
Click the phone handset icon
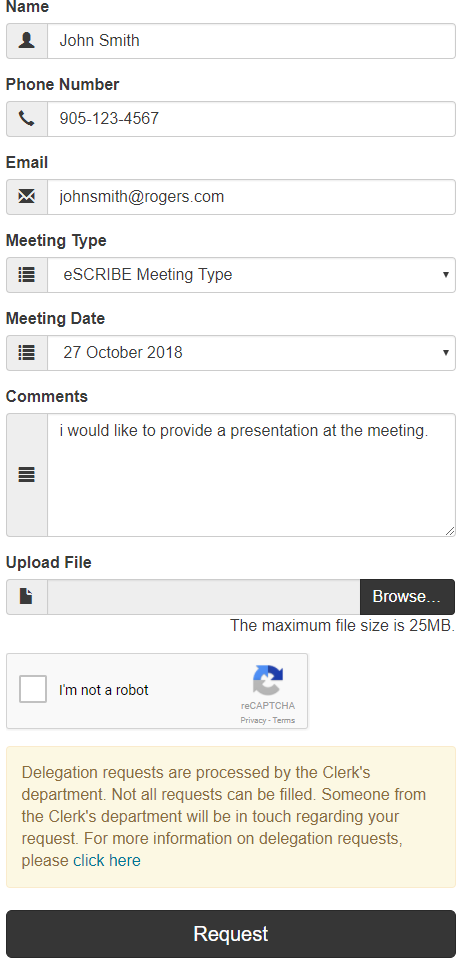point(26,119)
